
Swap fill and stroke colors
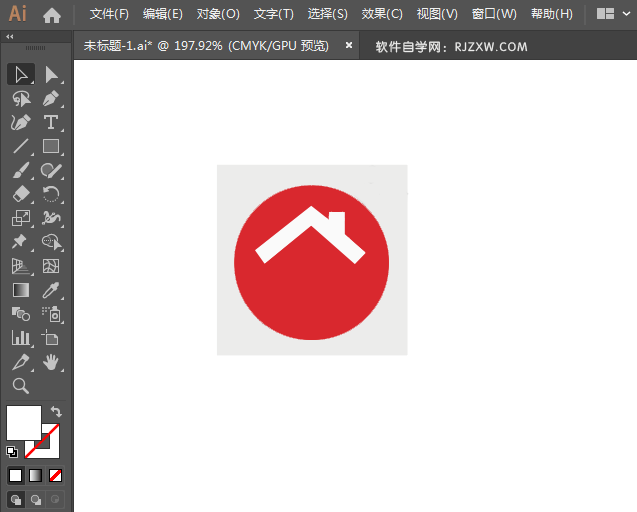[x=56, y=412]
